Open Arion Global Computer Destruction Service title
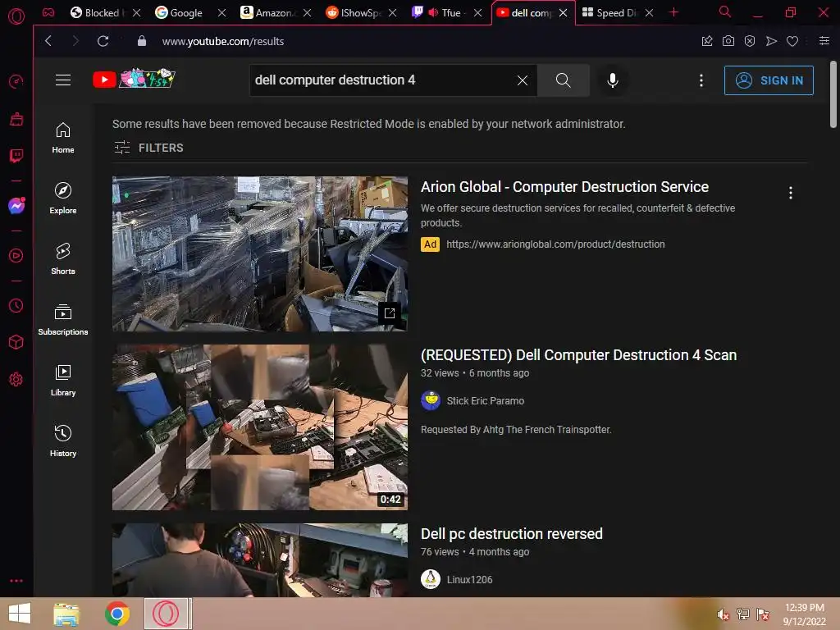 tap(564, 186)
